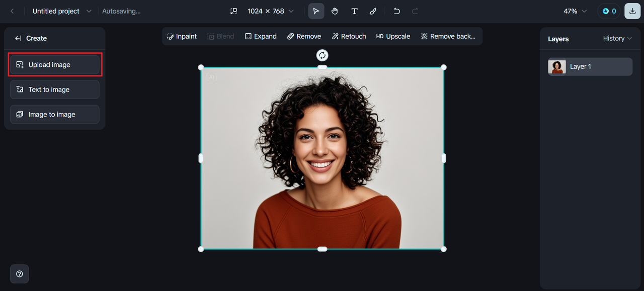Image resolution: width=644 pixels, height=291 pixels.
Task: Open the Help question mark button
Action: click(20, 274)
